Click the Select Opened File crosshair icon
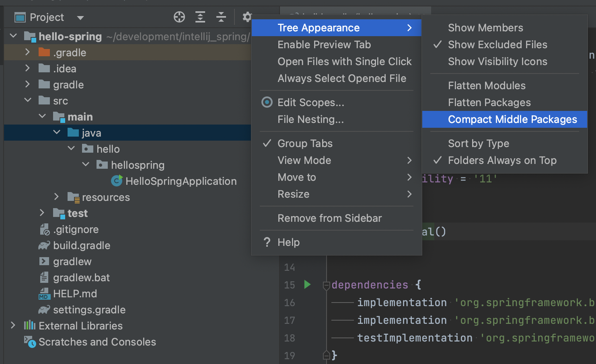The width and height of the screenshot is (596, 364). (x=179, y=17)
